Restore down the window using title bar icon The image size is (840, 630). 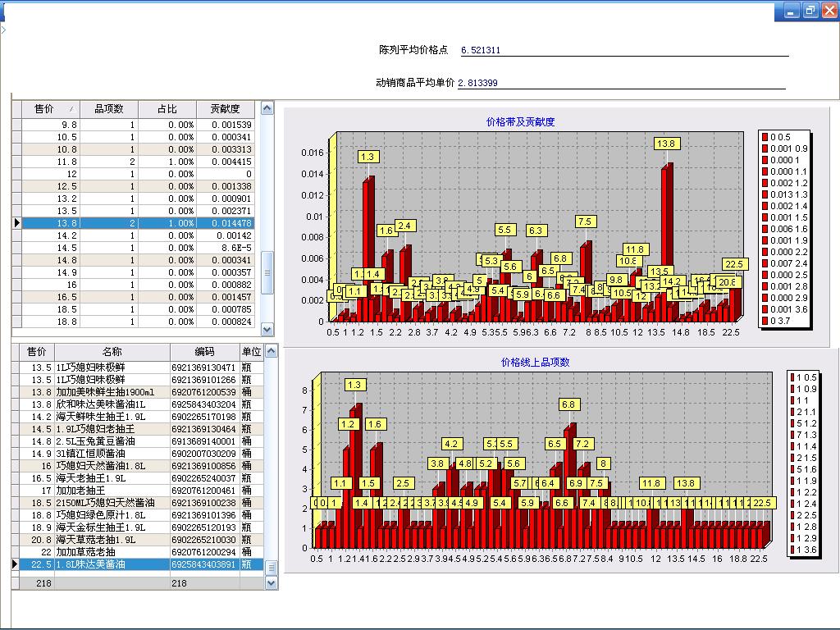coord(810,10)
